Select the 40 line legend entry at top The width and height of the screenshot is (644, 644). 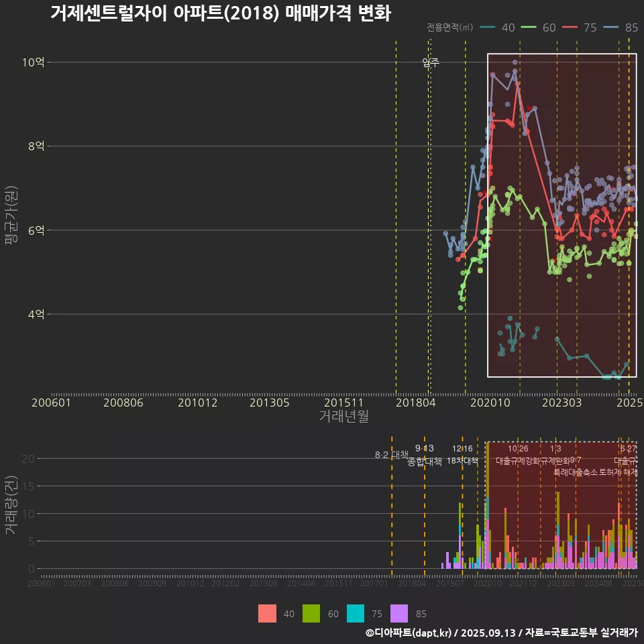[x=497, y=28]
